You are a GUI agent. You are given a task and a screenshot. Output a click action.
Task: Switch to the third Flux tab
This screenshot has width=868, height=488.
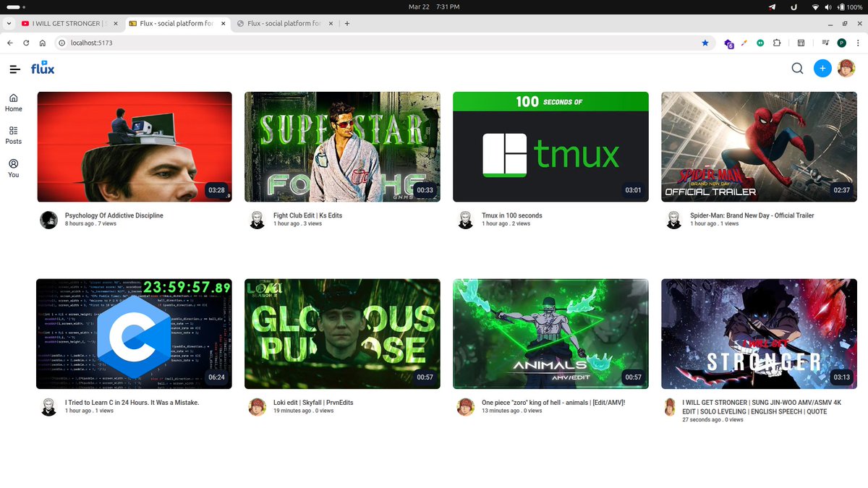click(286, 23)
